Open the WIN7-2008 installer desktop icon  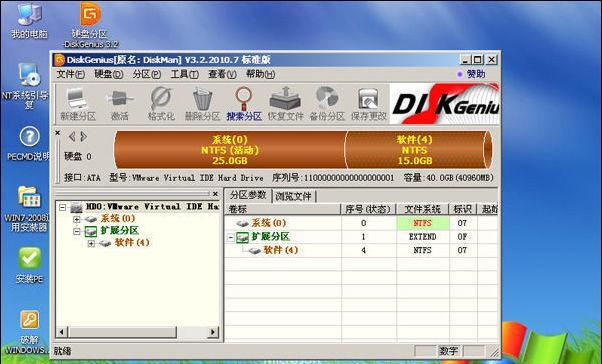28,209
